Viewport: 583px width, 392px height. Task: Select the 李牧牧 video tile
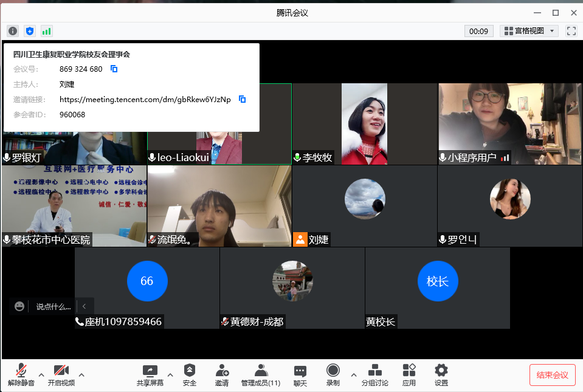pyautogui.click(x=364, y=123)
